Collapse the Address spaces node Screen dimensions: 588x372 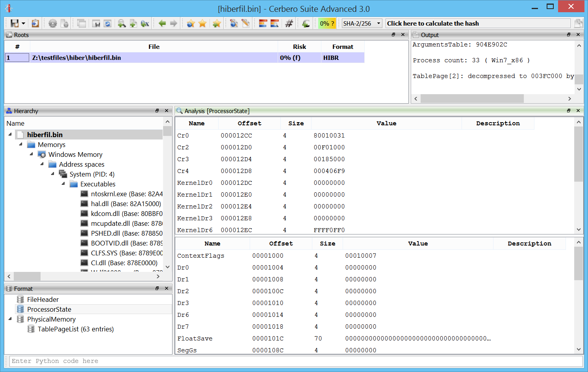pos(42,164)
